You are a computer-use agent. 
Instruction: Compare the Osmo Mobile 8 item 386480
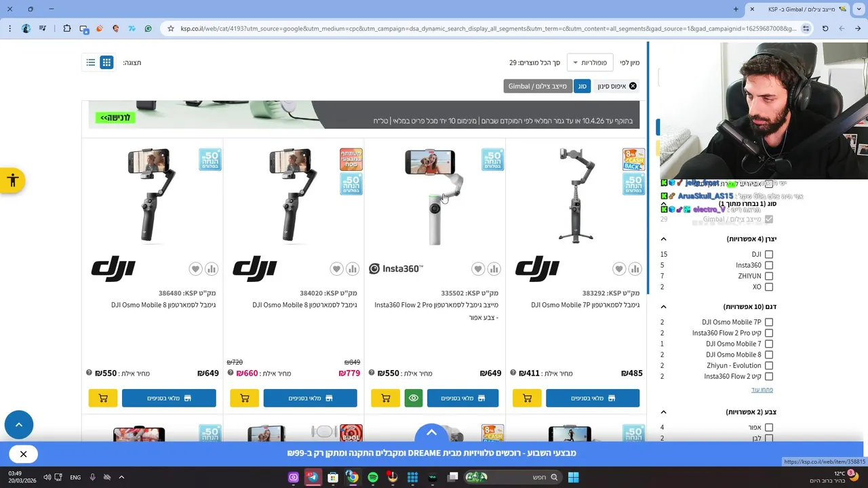[x=212, y=269]
